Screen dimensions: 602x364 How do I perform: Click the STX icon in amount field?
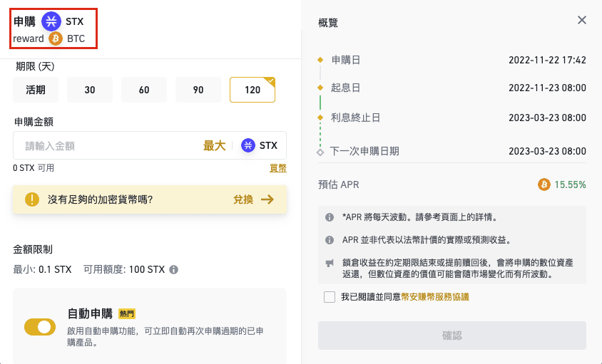[248, 145]
